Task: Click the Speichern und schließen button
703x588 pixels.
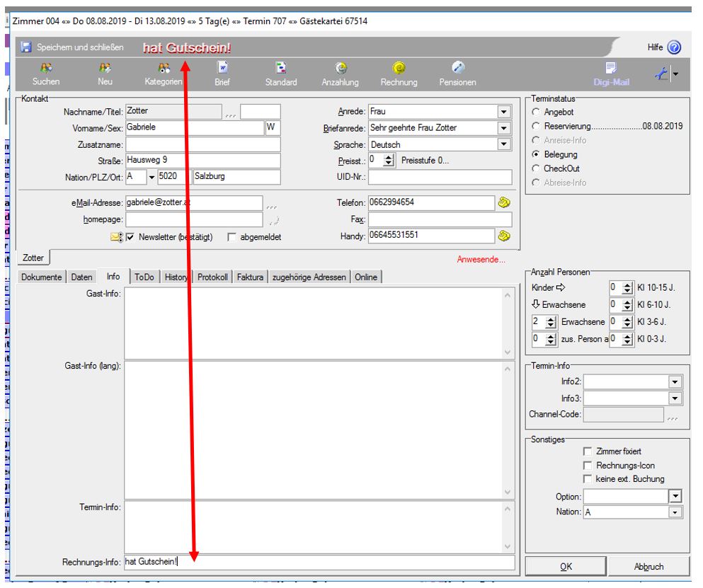Action: 73,47
